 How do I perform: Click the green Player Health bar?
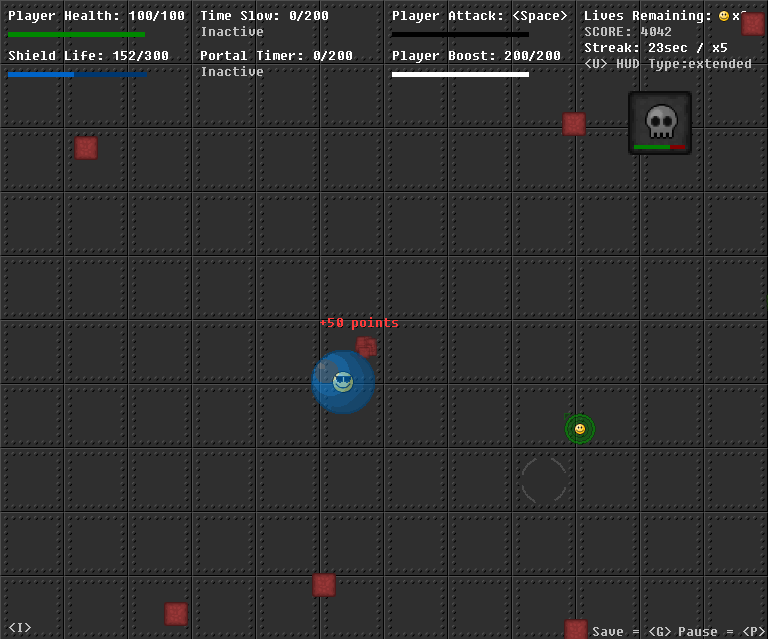click(x=76, y=34)
